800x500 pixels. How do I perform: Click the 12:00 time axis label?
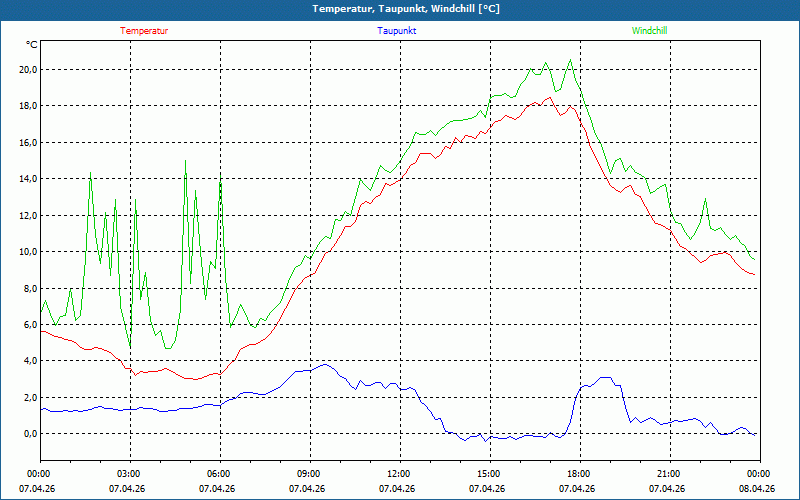click(397, 474)
